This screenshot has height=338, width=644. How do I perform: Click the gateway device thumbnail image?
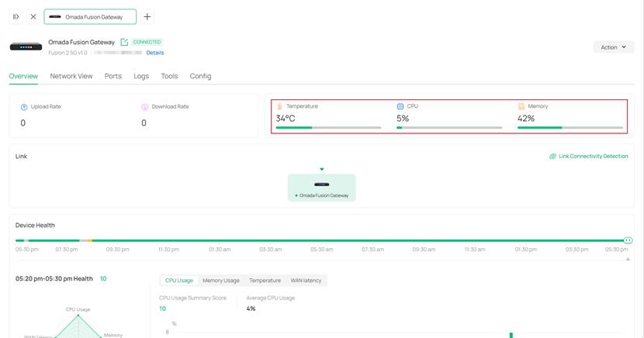click(26, 47)
